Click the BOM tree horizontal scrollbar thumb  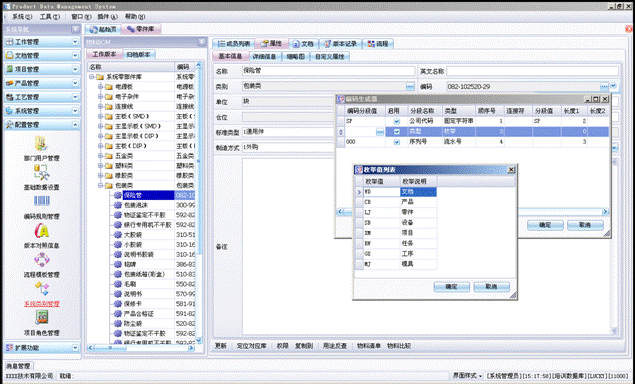(110, 348)
